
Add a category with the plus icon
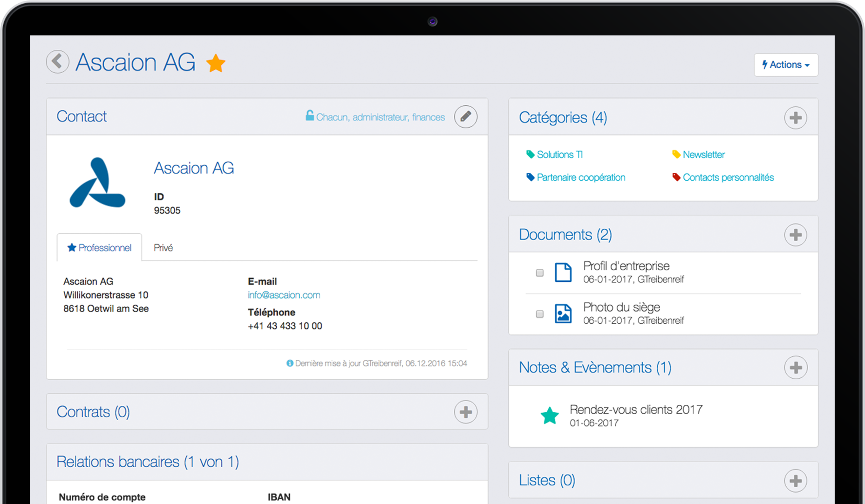pyautogui.click(x=795, y=118)
